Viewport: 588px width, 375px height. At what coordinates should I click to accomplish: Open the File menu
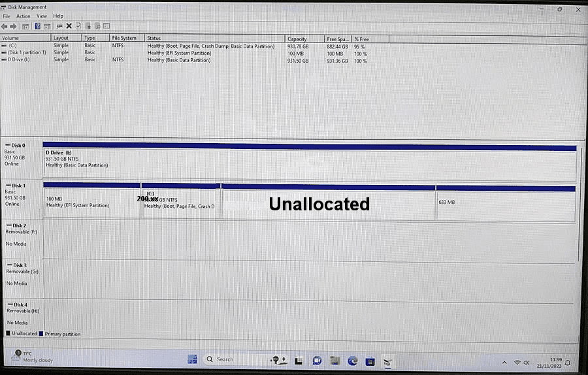pos(7,16)
